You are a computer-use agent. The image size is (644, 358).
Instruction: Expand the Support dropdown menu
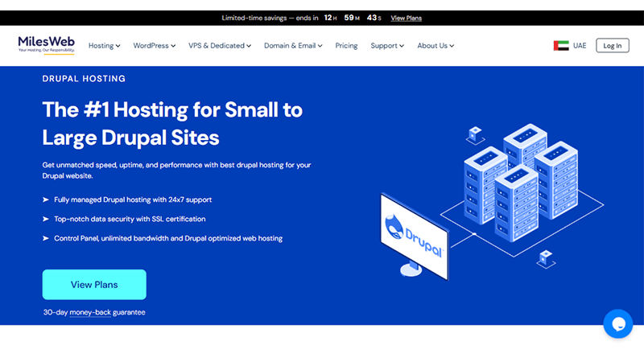387,46
